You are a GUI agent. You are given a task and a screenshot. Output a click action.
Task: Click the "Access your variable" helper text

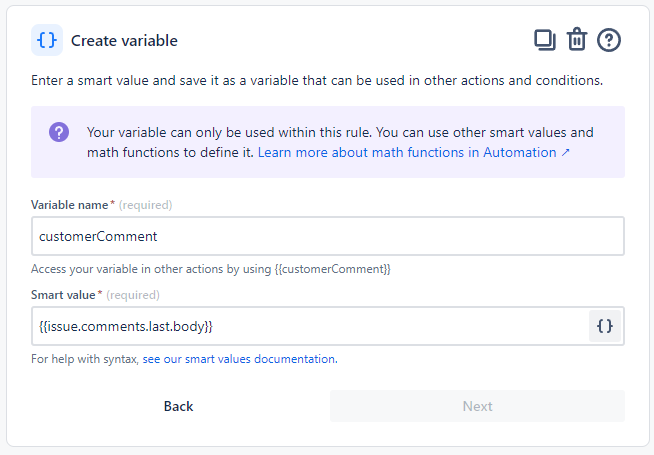coord(210,269)
